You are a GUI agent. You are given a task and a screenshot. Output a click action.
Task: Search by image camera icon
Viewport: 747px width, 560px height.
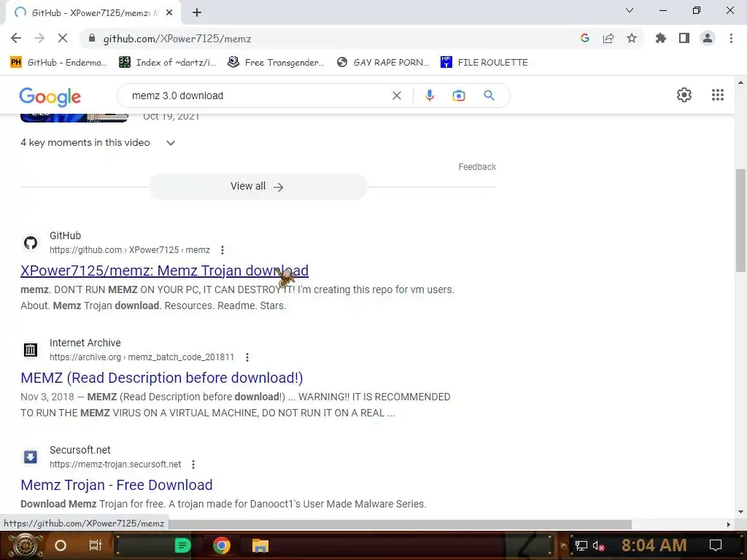(x=458, y=96)
